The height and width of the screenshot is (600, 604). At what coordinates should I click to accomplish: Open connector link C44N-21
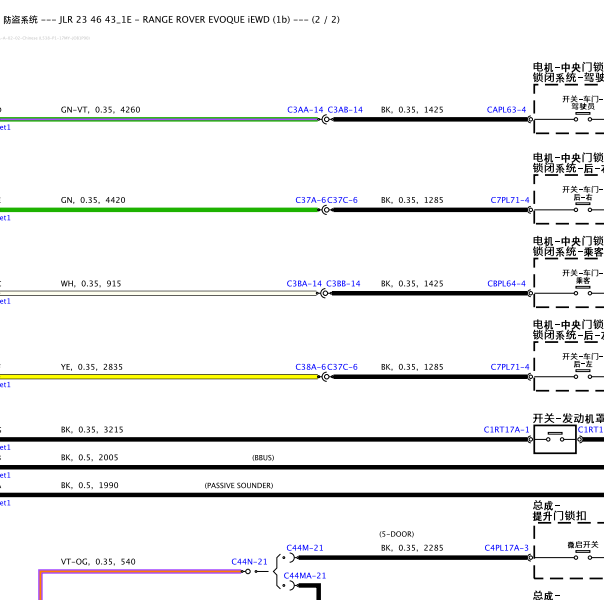pyautogui.click(x=249, y=562)
